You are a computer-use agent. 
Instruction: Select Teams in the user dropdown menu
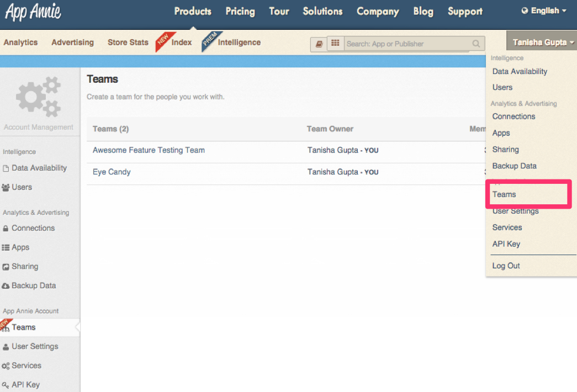(x=504, y=194)
